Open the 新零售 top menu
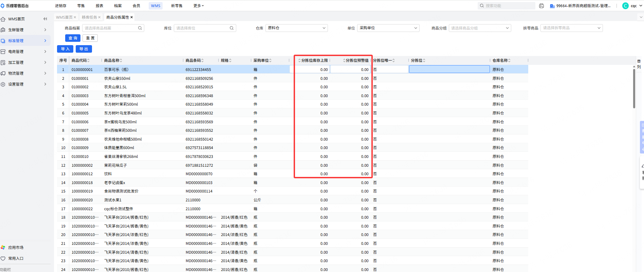The image size is (644, 272). pyautogui.click(x=177, y=6)
